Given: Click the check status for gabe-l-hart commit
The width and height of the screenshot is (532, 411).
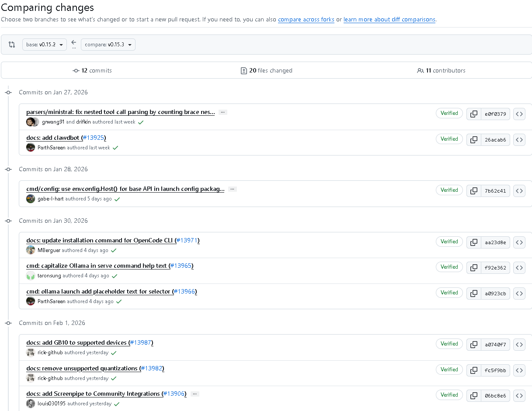Looking at the screenshot, I should click(x=117, y=199).
